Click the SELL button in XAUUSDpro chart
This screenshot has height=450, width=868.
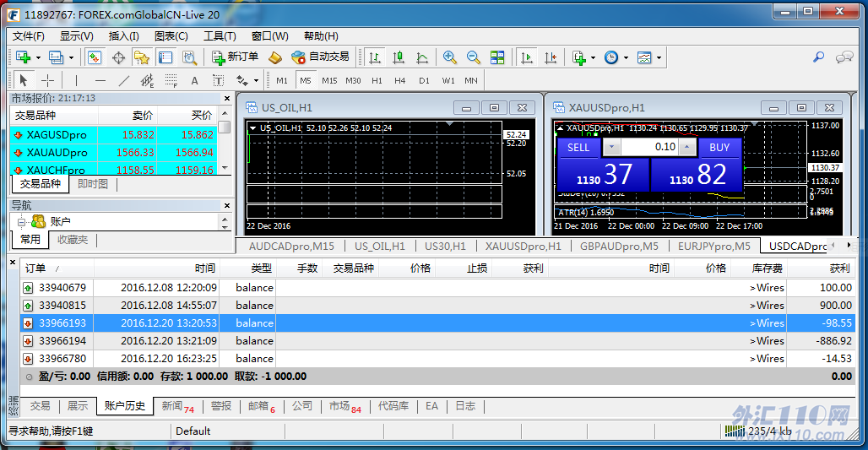(x=578, y=147)
